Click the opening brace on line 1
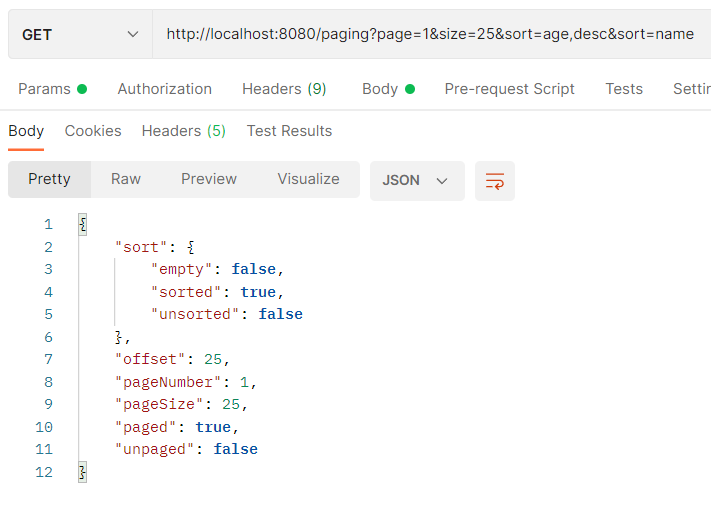Image resolution: width=711 pixels, height=506 pixels. pyautogui.click(x=83, y=224)
